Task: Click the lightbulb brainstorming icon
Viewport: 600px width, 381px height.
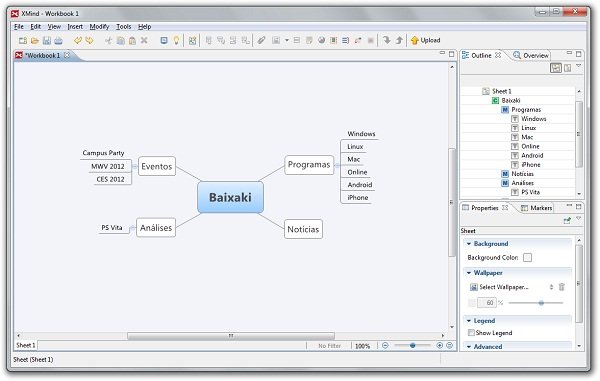Action: (x=176, y=40)
